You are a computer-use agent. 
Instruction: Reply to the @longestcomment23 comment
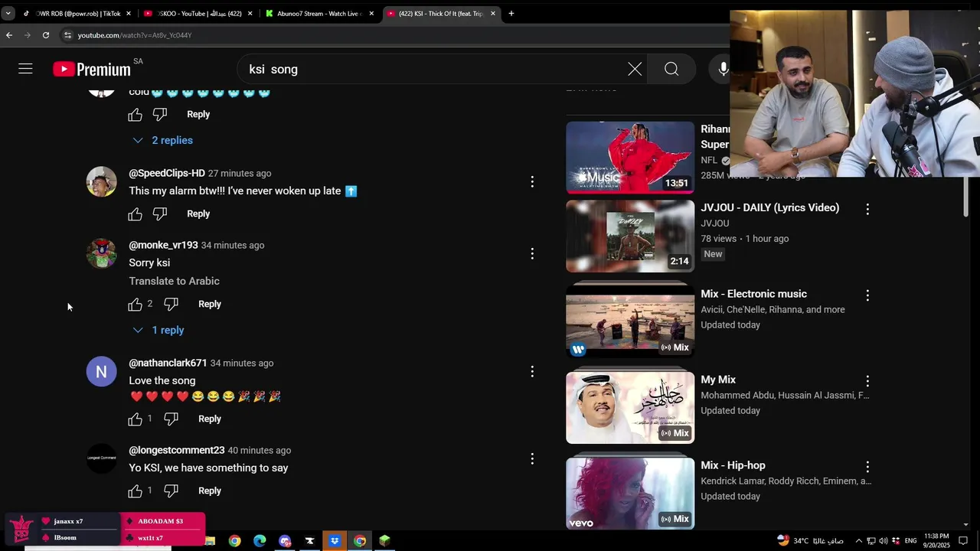[210, 491]
